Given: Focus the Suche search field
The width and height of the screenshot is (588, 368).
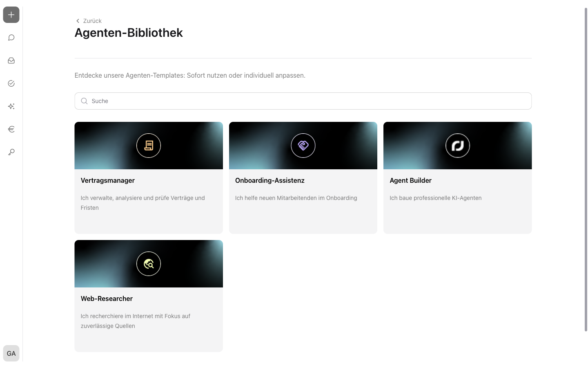Looking at the screenshot, I should [x=303, y=101].
